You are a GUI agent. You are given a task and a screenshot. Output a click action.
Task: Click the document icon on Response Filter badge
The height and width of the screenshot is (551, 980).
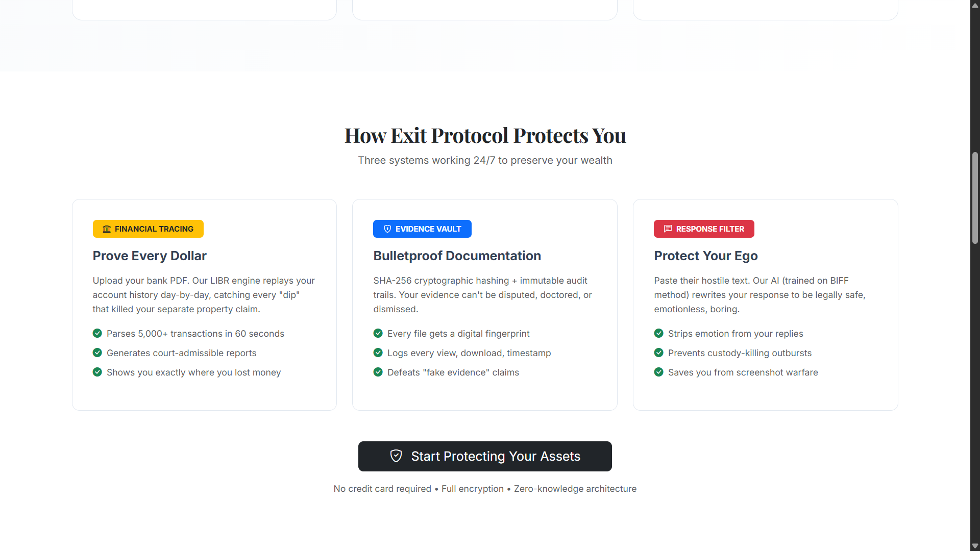click(668, 229)
